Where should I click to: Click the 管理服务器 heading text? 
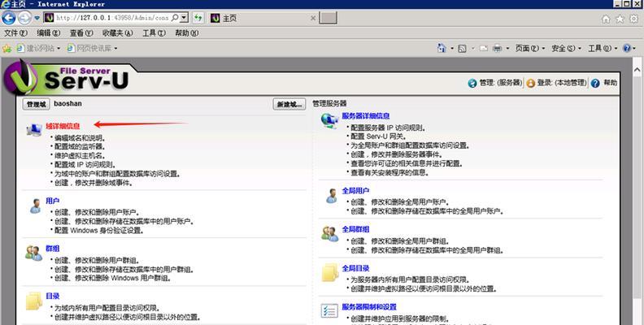(x=329, y=103)
